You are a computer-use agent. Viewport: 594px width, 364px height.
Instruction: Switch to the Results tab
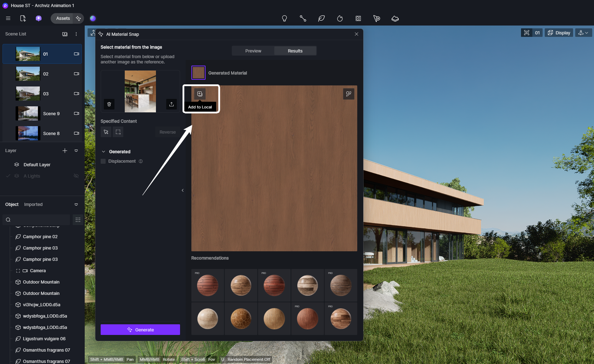pyautogui.click(x=295, y=51)
